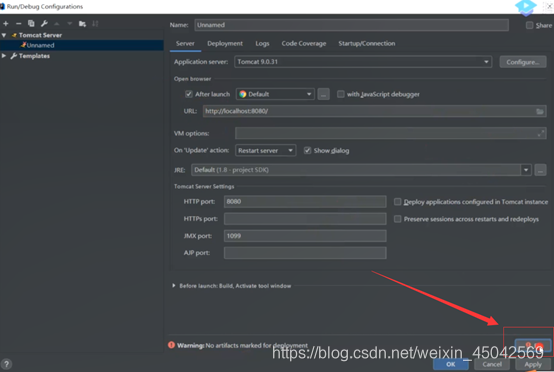Screen dimensions: 554x372
Task: Move configuration up arrow
Action: 57,24
